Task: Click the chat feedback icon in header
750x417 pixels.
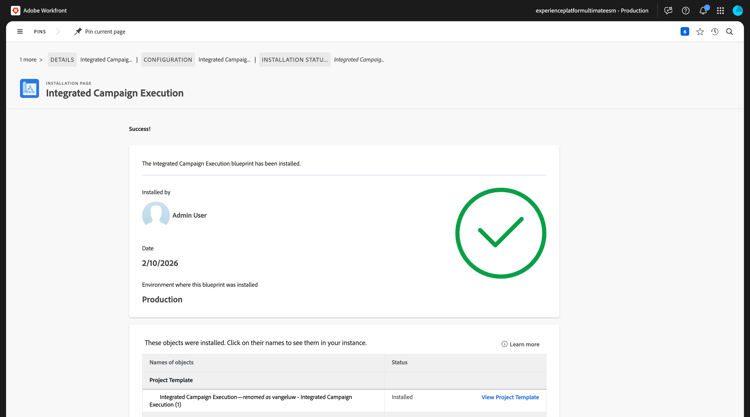Action: 668,11
